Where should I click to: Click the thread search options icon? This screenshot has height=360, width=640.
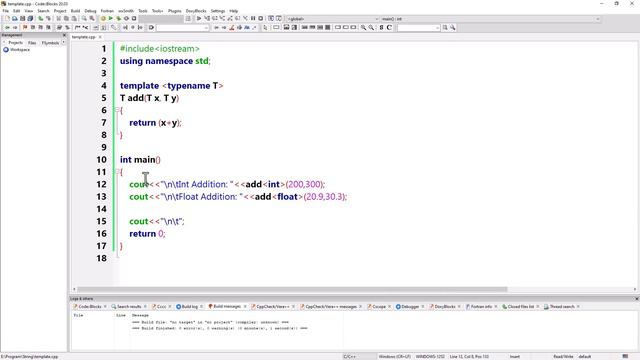pyautogui.click(x=453, y=28)
